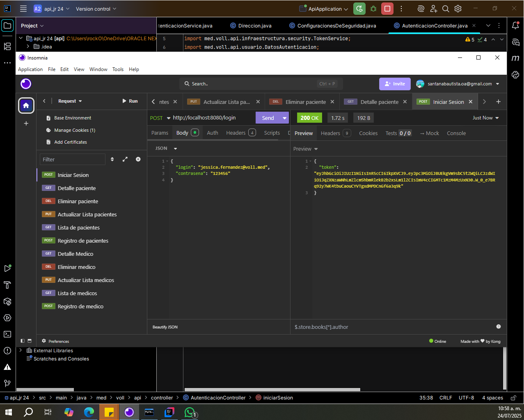The height and width of the screenshot is (420, 524).
Task: Add new workspace plus in Insomnia sidebar
Action: [x=26, y=123]
